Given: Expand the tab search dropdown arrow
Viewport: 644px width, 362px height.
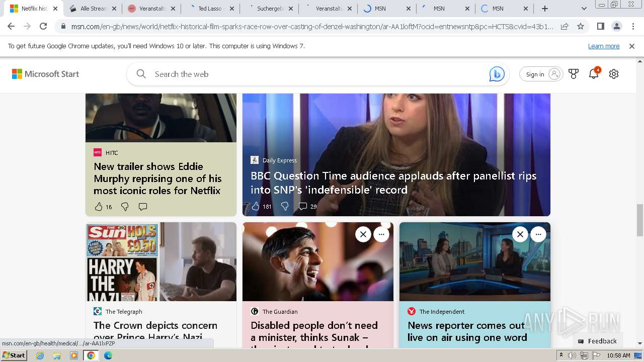Looking at the screenshot, I should click(584, 9).
